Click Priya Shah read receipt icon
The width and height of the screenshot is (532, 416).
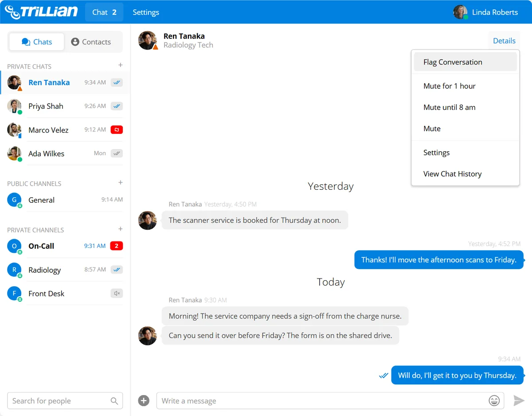[x=117, y=106]
